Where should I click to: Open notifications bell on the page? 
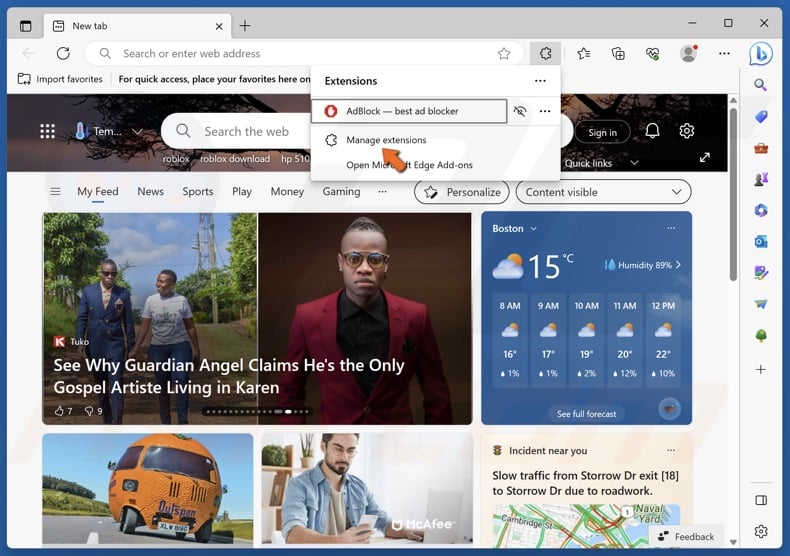(652, 131)
